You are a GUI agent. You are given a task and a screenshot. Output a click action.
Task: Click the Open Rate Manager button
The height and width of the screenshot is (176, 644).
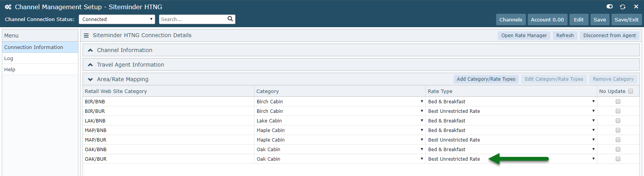pyautogui.click(x=524, y=35)
